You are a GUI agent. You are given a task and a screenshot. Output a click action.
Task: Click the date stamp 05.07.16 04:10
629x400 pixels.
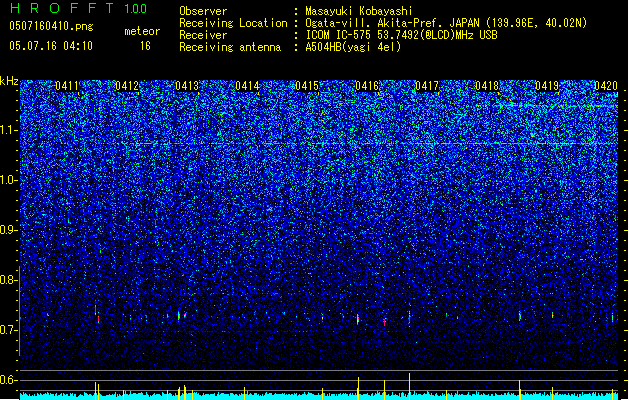[51, 46]
